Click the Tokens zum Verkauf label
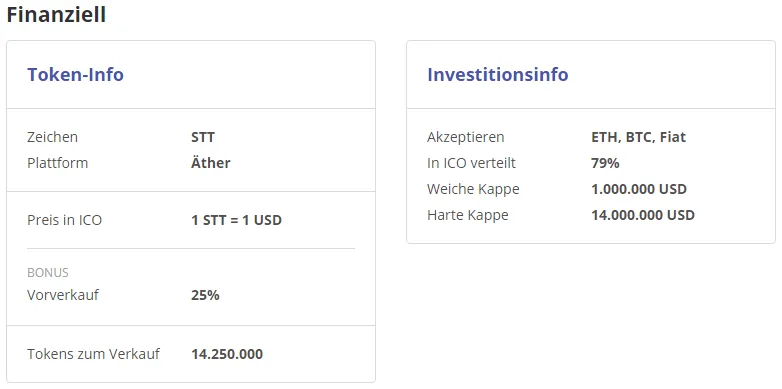Viewport: 782px width, 389px height. pyautogui.click(x=93, y=354)
